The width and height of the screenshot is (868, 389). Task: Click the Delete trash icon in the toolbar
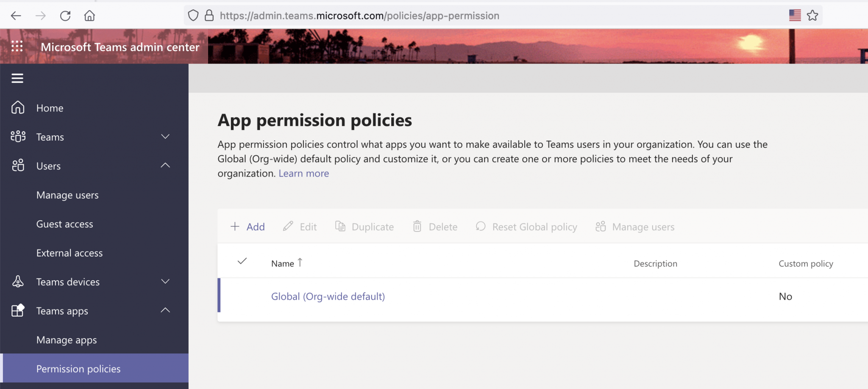point(417,226)
